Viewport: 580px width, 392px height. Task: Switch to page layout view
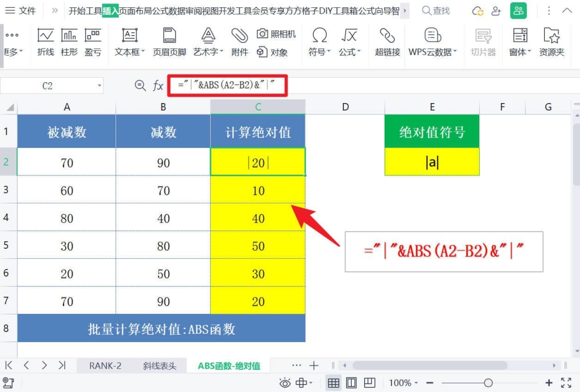coord(351,383)
